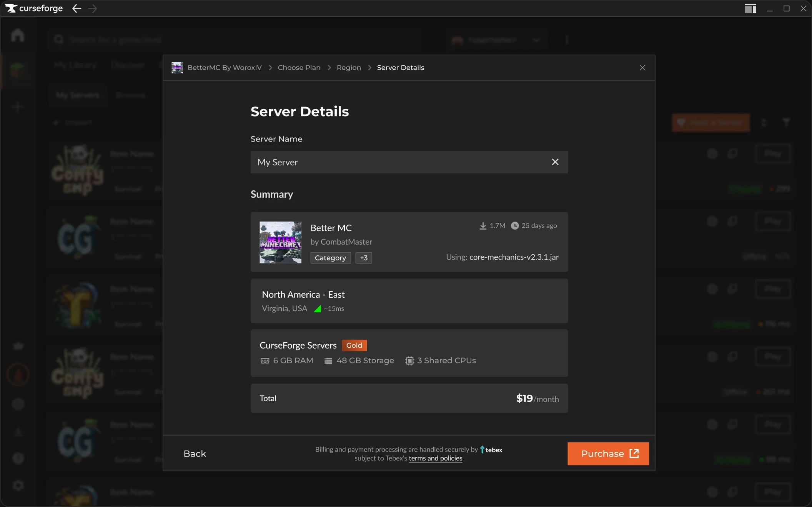Screen dimensions: 812x507
Task: Click the Gold plan badge
Action: pos(354,345)
